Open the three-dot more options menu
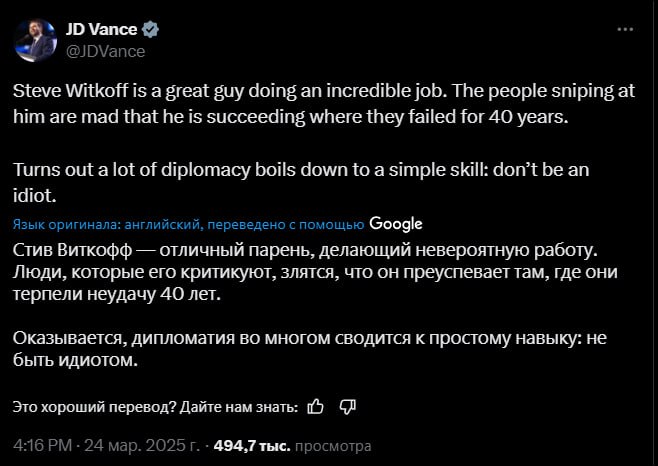658x466 pixels. pyautogui.click(x=625, y=30)
